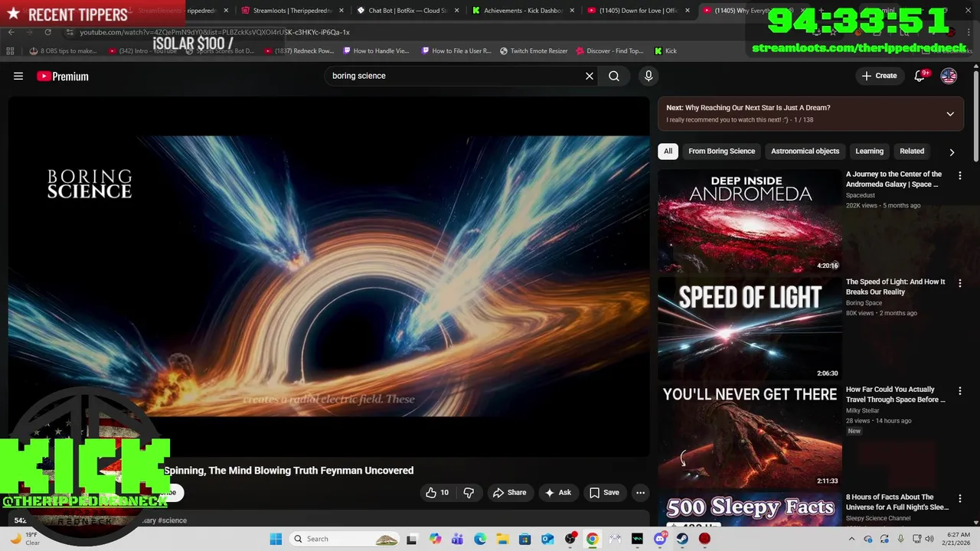Open options for 8 Hours of Facts video
This screenshot has height=551, width=980.
tap(960, 499)
